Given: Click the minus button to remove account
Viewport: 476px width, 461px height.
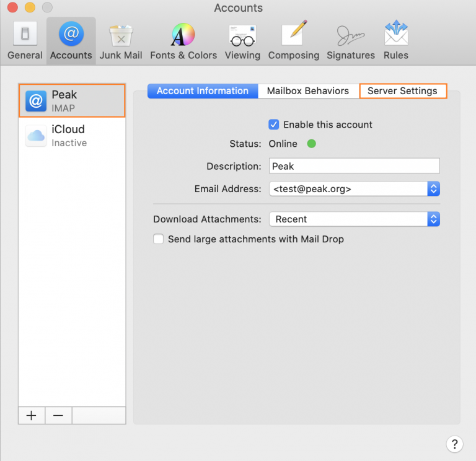Looking at the screenshot, I should 58,416.
